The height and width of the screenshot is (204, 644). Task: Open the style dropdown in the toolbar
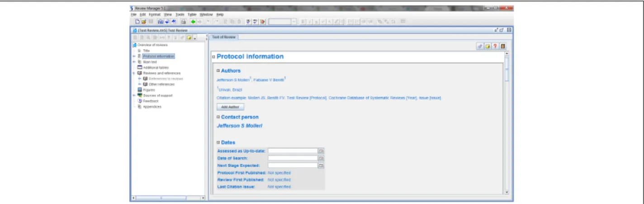coord(294,21)
